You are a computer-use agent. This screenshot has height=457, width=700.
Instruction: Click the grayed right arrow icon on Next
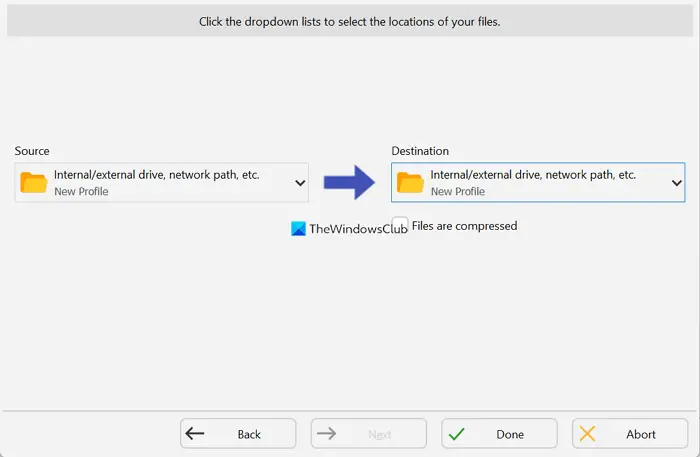tap(326, 433)
